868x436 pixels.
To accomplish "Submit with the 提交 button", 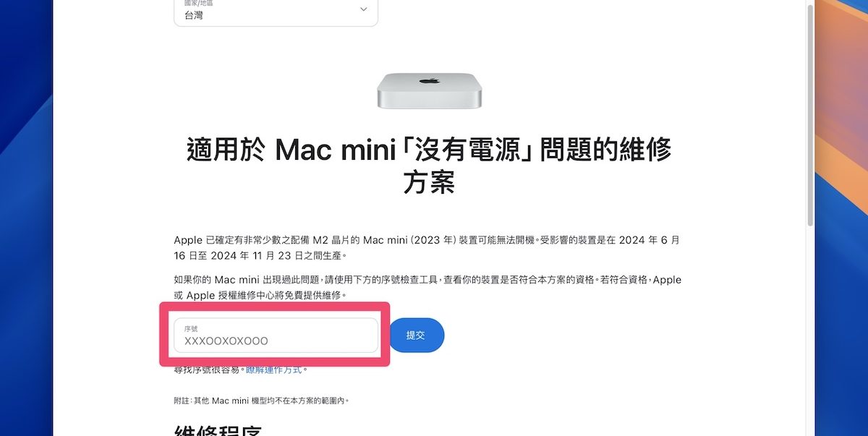I will [x=417, y=335].
